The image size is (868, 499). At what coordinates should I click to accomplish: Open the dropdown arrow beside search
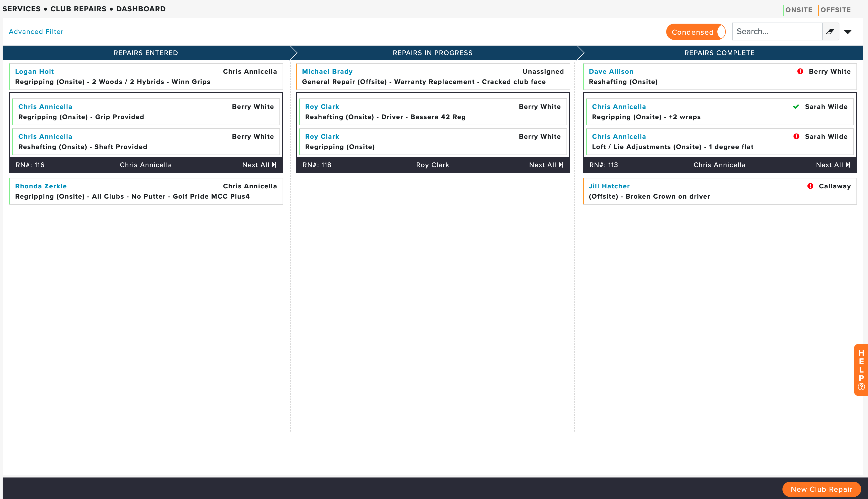(x=848, y=32)
